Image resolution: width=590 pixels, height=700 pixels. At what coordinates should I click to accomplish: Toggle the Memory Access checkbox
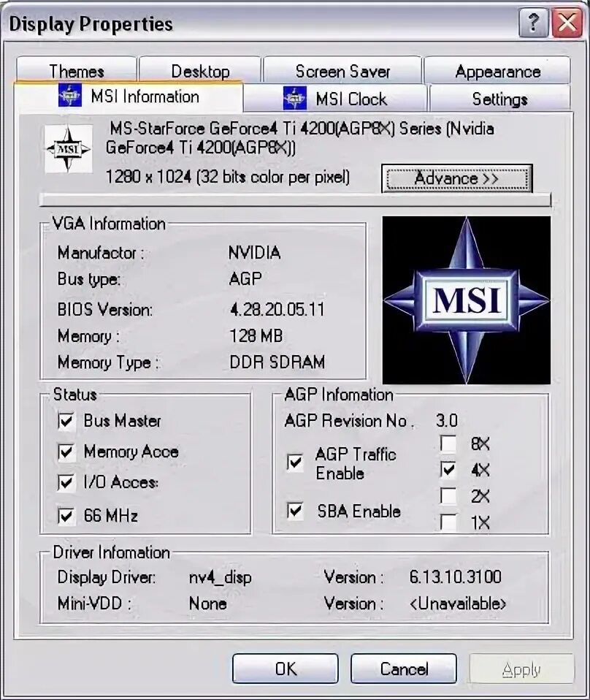(x=66, y=452)
